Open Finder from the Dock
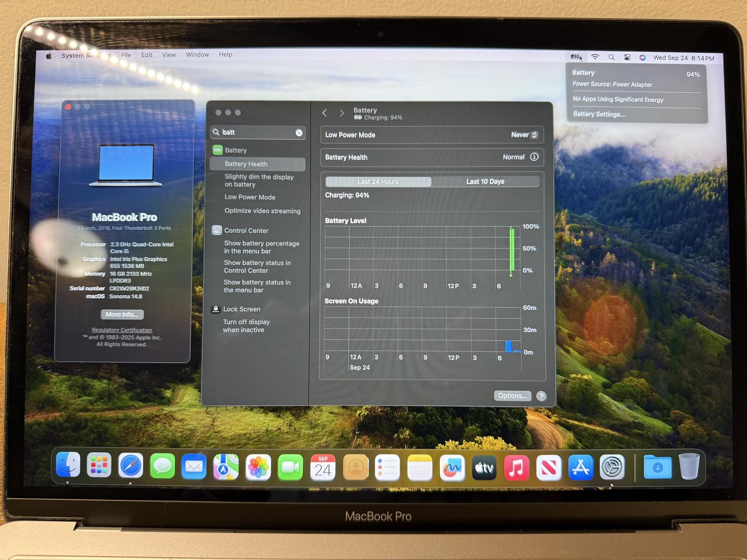Screen dimensions: 747x560 [68, 465]
